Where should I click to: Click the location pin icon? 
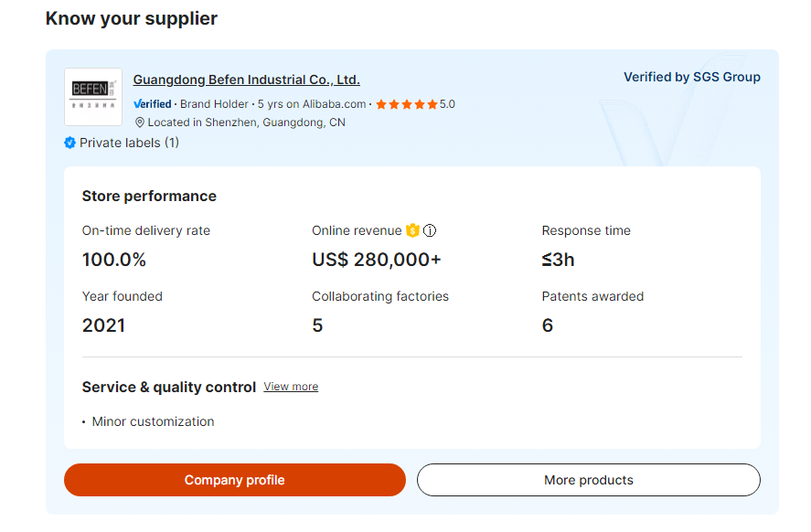coord(140,122)
